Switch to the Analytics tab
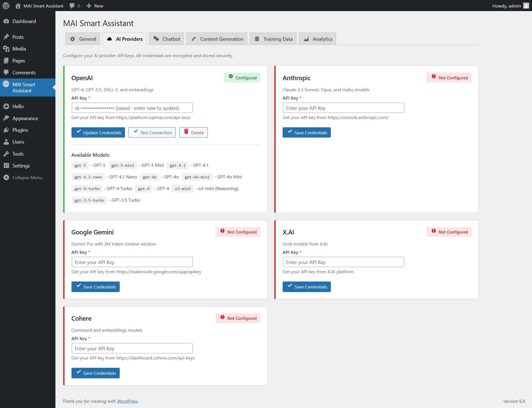The height and width of the screenshot is (408, 532). click(x=318, y=39)
